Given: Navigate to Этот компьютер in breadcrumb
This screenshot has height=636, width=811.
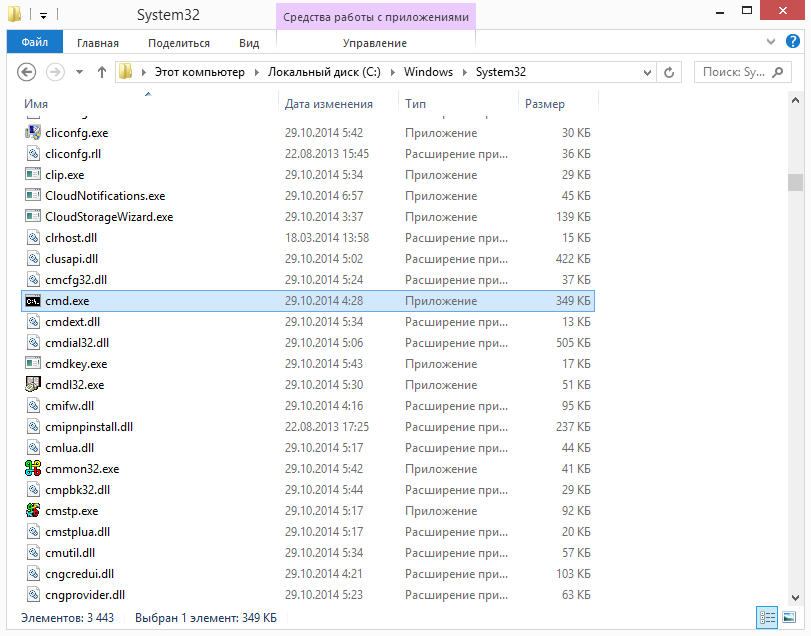Looking at the screenshot, I should click(200, 72).
